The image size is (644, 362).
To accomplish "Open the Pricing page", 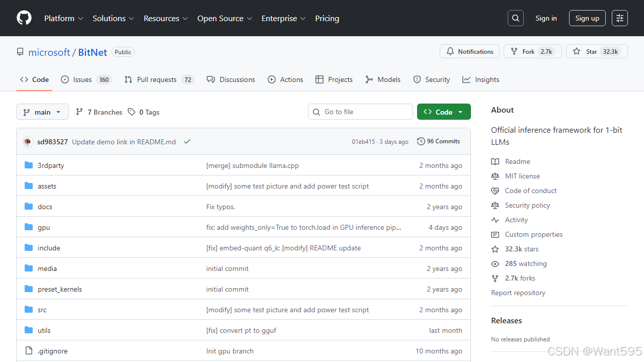I will pos(327,18).
